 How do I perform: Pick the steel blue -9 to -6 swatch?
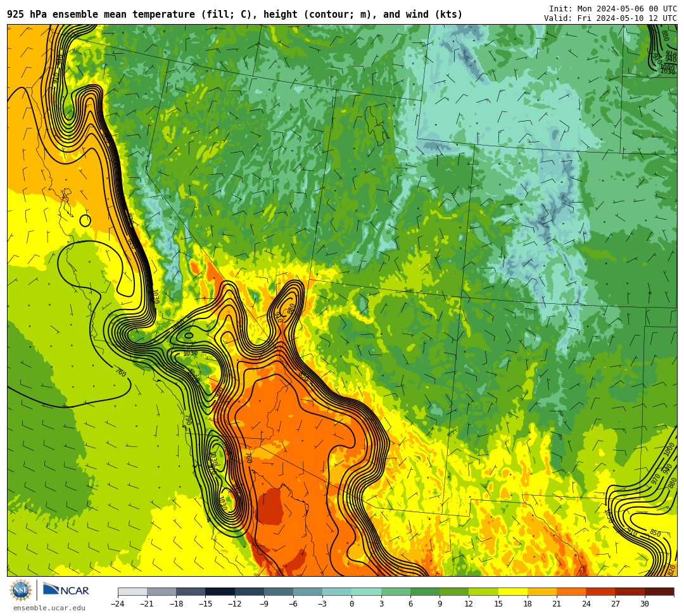tap(279, 591)
